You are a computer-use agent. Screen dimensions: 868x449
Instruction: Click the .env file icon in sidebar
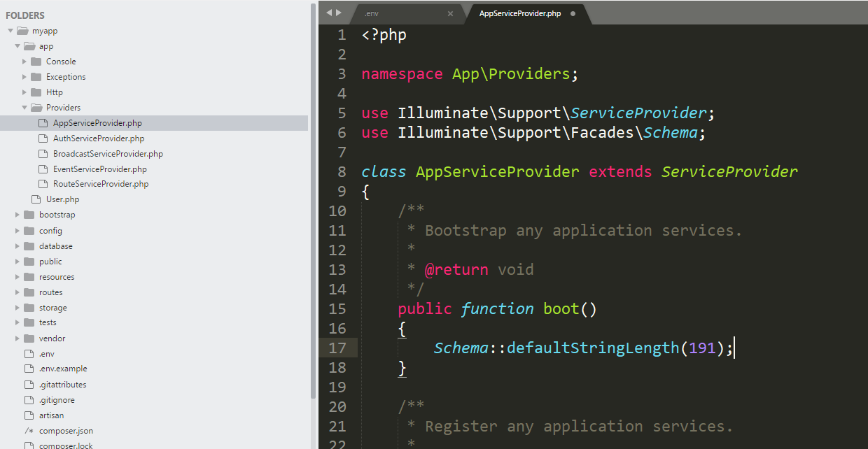tap(29, 354)
